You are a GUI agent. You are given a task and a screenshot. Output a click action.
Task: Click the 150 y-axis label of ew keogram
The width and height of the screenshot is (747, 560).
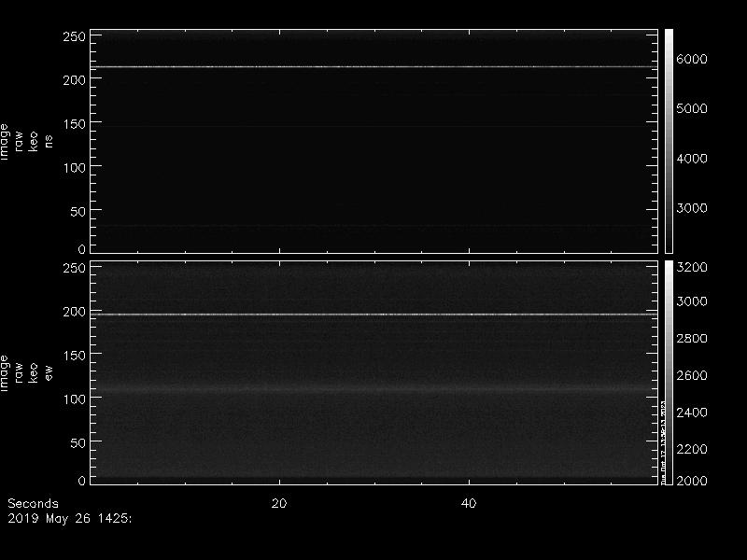(75, 356)
